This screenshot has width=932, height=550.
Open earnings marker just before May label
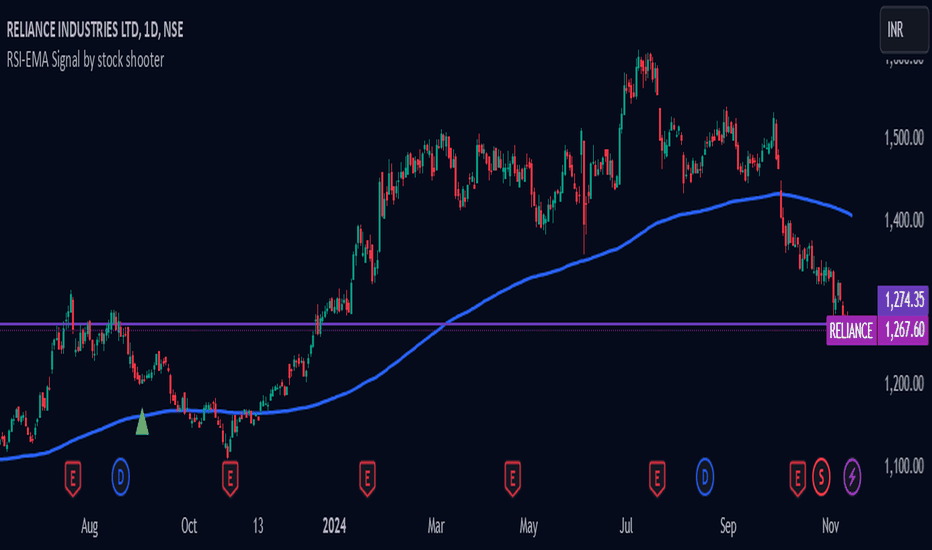click(512, 477)
